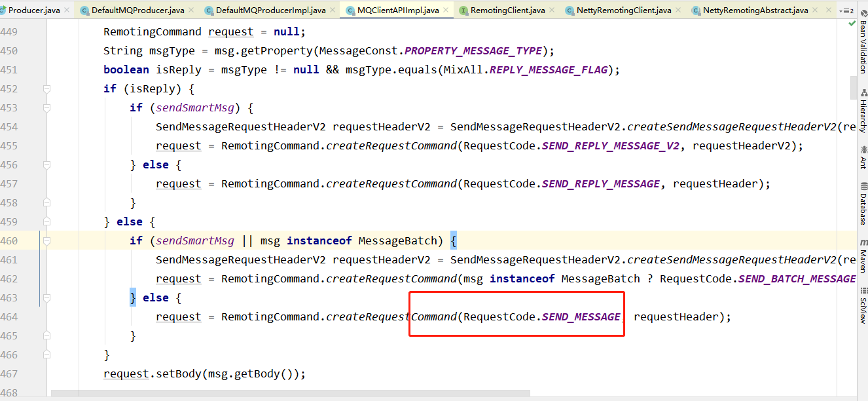
Task: Open the DefaultMQProducerImpl.java tab
Action: 270,10
